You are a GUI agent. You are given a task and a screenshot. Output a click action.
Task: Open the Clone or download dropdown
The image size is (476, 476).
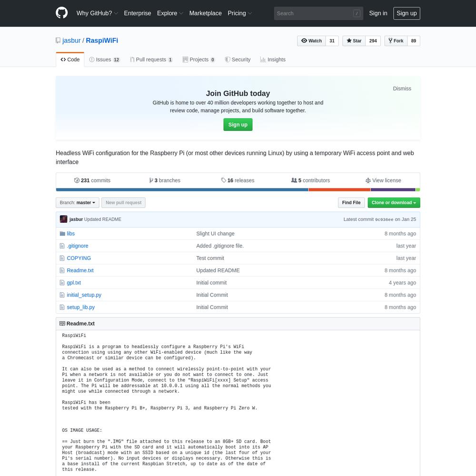click(394, 202)
